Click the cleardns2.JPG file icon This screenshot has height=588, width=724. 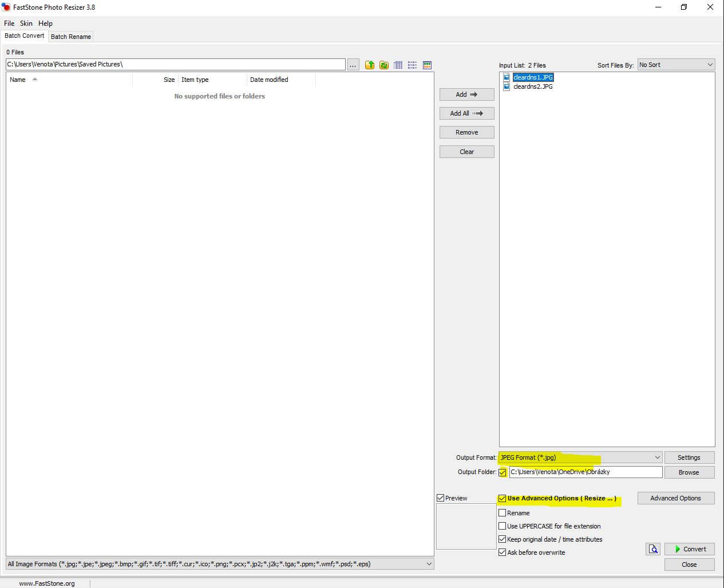tap(507, 87)
